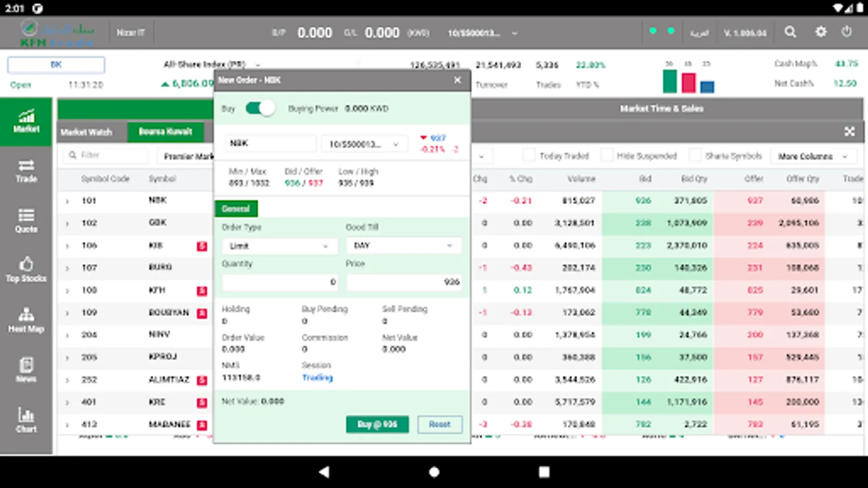Expand row 204 NINV
868x488 pixels.
pos(67,336)
